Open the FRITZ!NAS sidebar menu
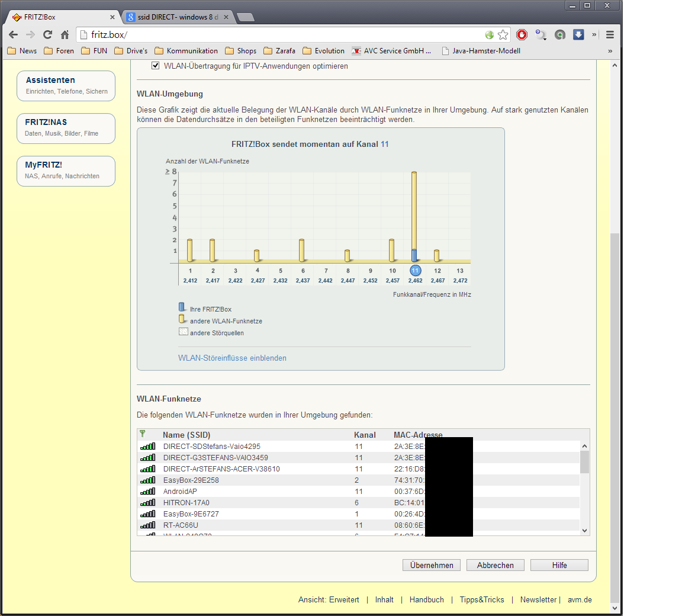Viewport: 682px width, 616px height. pyautogui.click(x=66, y=129)
